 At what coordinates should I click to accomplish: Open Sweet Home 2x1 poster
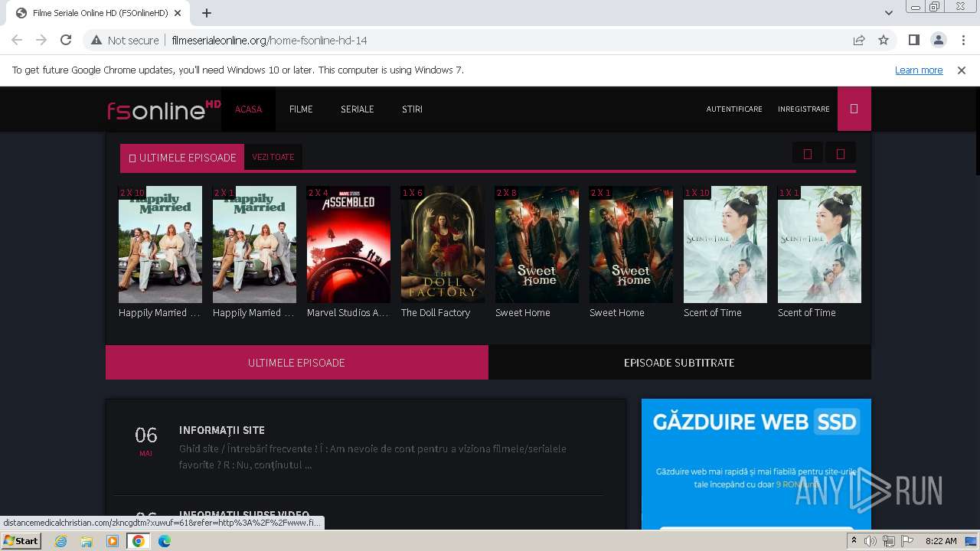tap(631, 244)
